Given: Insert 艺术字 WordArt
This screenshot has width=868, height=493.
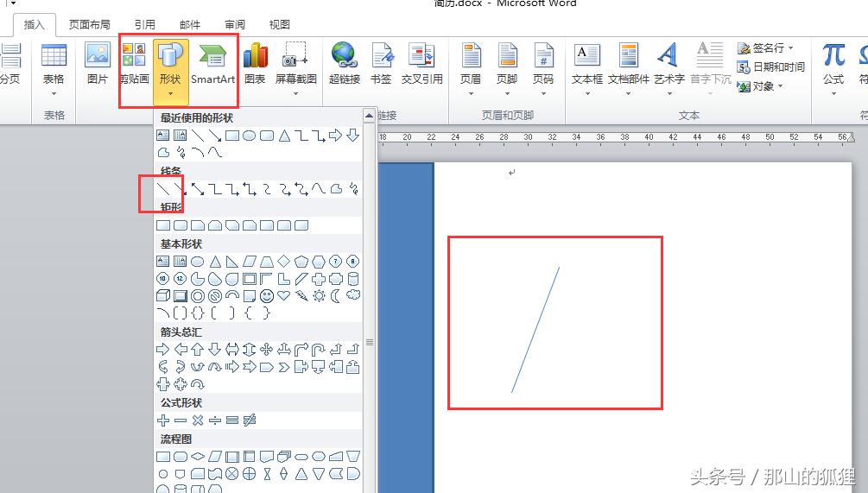Looking at the screenshot, I should [x=669, y=69].
